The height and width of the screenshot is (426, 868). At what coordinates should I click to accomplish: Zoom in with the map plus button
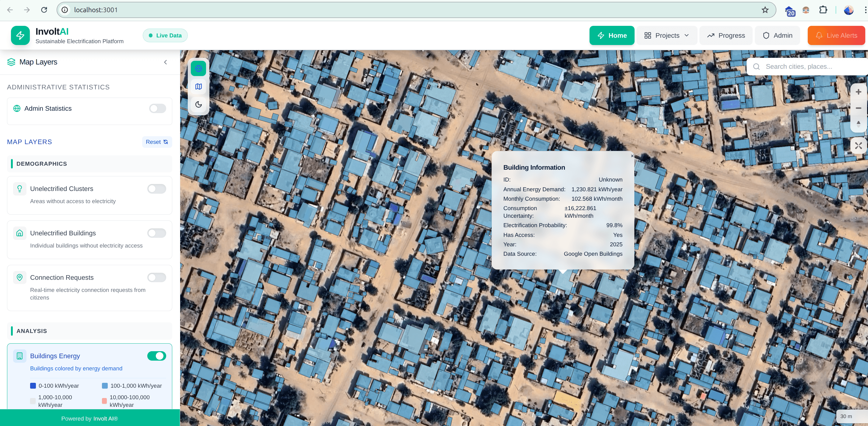pos(858,92)
